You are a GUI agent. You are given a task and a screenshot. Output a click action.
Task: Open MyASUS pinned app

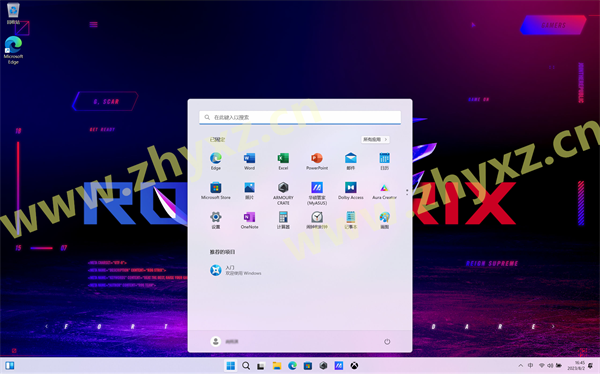coord(317,193)
